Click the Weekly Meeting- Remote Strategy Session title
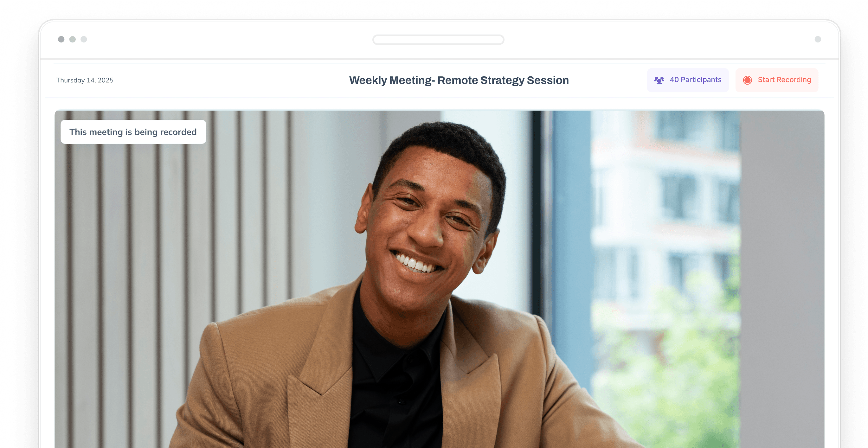The width and height of the screenshot is (868, 448). click(459, 80)
